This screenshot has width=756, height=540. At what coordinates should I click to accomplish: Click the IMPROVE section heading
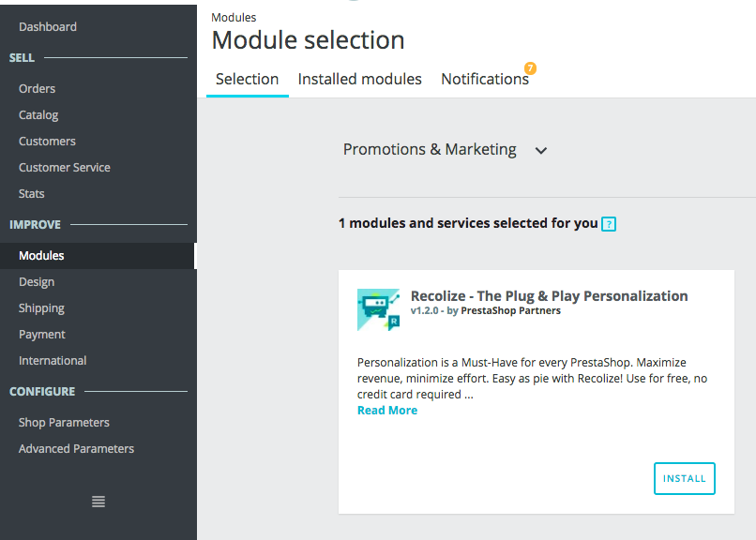pos(36,225)
